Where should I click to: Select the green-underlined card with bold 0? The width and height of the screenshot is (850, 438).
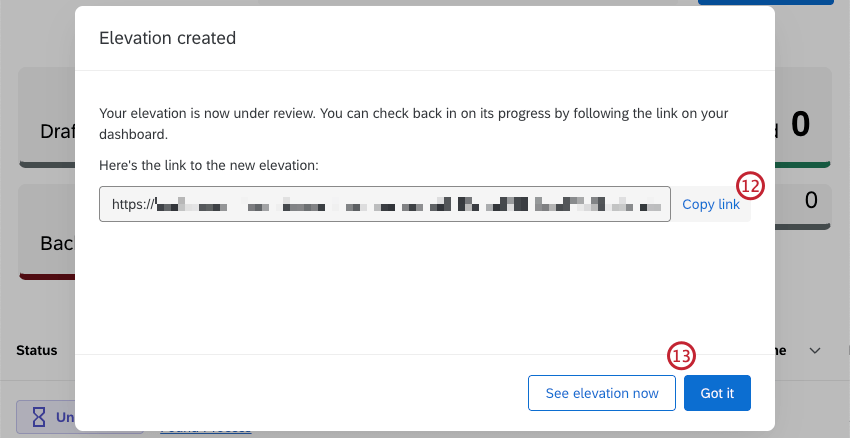(802, 124)
